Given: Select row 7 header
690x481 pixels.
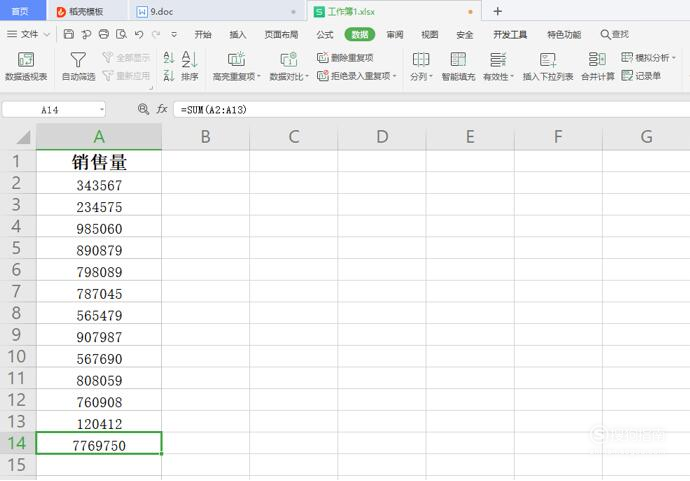Looking at the screenshot, I should [x=17, y=291].
